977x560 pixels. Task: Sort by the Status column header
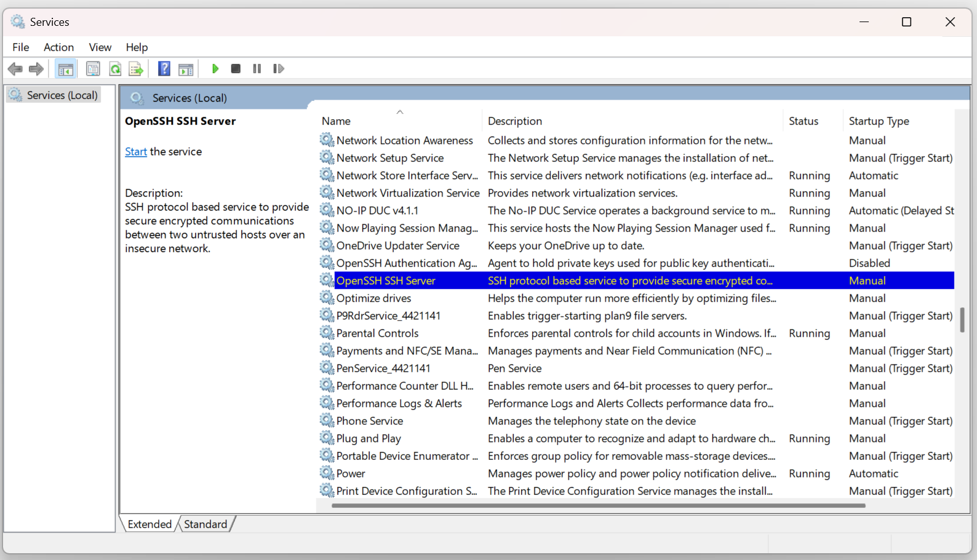[x=813, y=121]
